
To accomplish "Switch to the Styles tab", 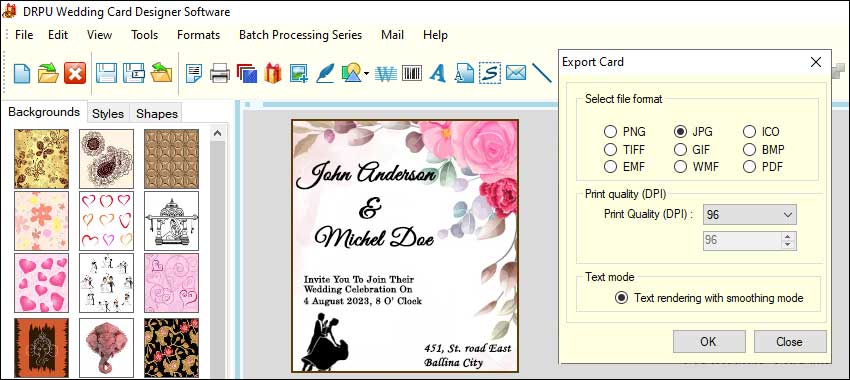I will point(108,114).
